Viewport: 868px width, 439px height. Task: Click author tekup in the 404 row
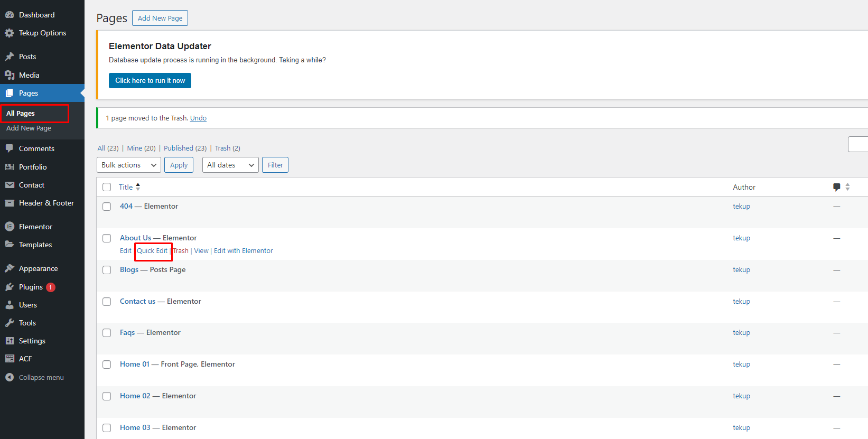(741, 206)
